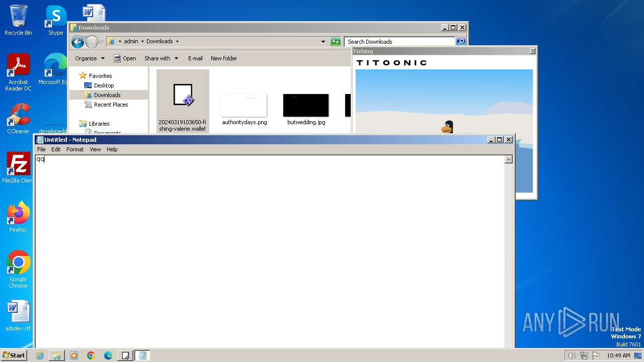Click inside the Notepad text area
This screenshot has width=644, height=362.
coord(270,251)
